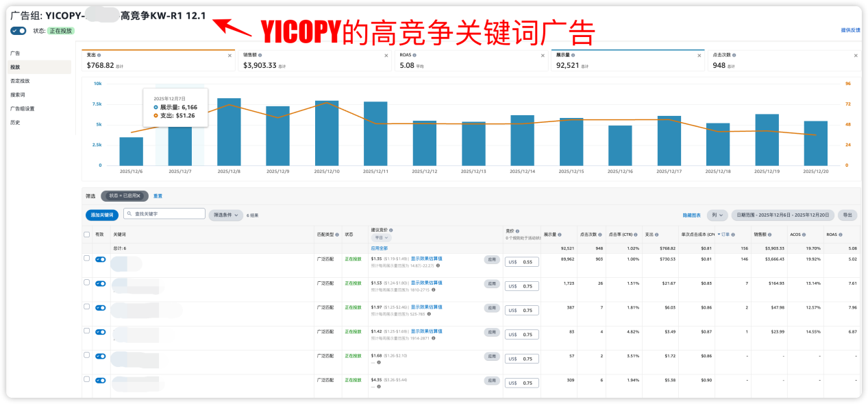Open the 平日 dropdown under 建议竞价
This screenshot has height=404, width=868.
pos(381,238)
